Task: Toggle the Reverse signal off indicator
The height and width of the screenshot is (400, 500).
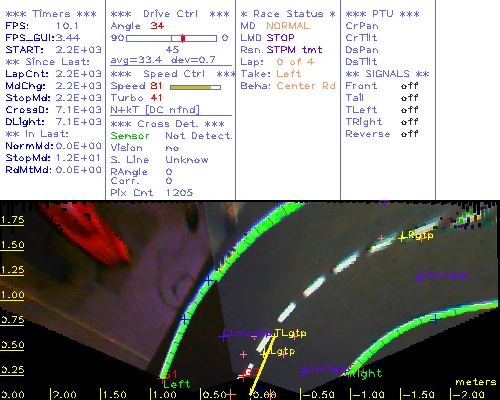Action: [410, 134]
